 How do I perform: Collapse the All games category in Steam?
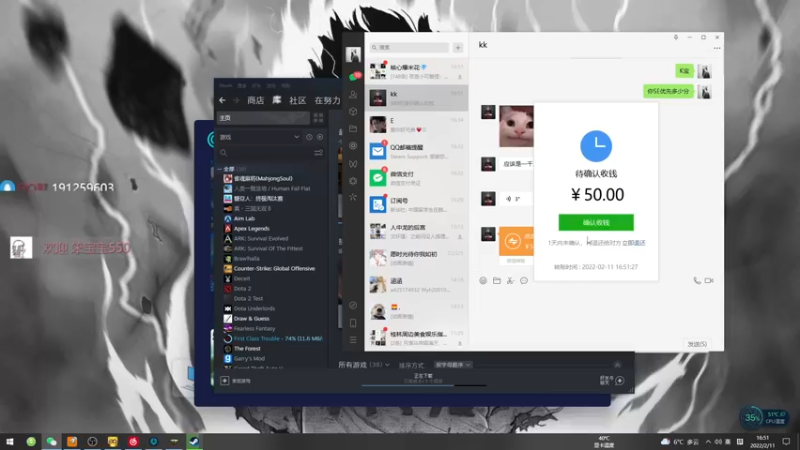tap(220, 169)
